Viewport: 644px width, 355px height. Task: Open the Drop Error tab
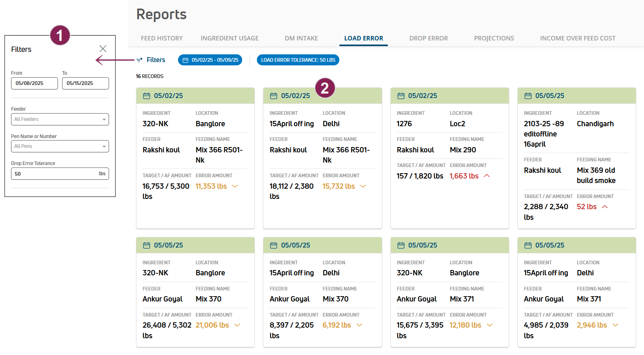428,38
